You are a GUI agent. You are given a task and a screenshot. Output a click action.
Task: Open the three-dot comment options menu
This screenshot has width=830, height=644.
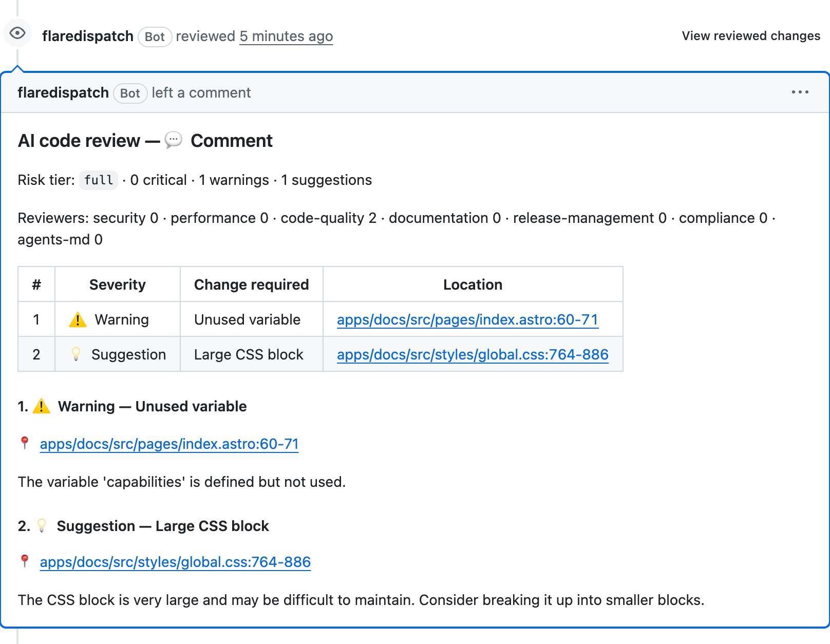tap(800, 92)
